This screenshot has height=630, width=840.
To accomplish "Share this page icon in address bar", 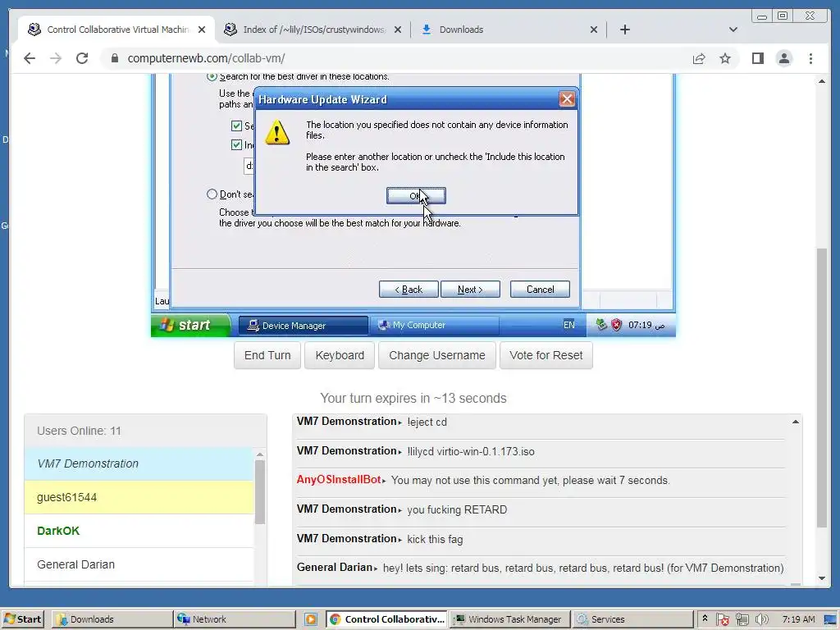I will [x=699, y=58].
